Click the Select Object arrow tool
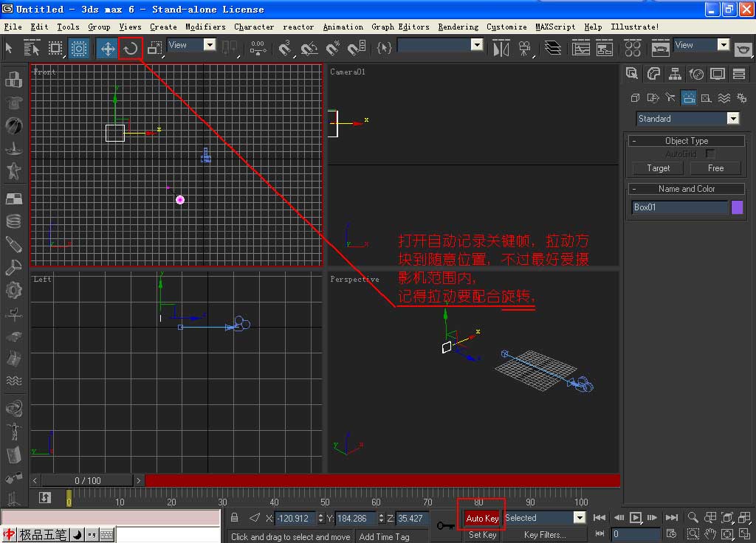Viewport: 756px width, 543px height. pos(9,48)
